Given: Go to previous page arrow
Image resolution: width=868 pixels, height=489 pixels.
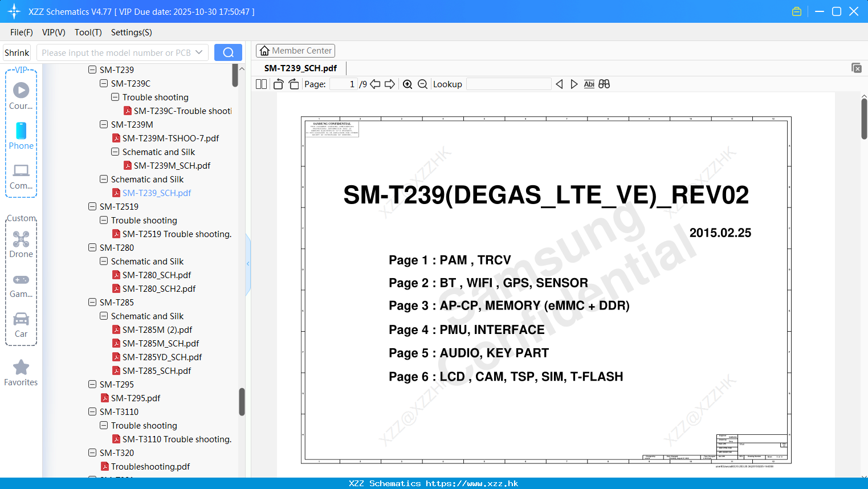Looking at the screenshot, I should [375, 84].
